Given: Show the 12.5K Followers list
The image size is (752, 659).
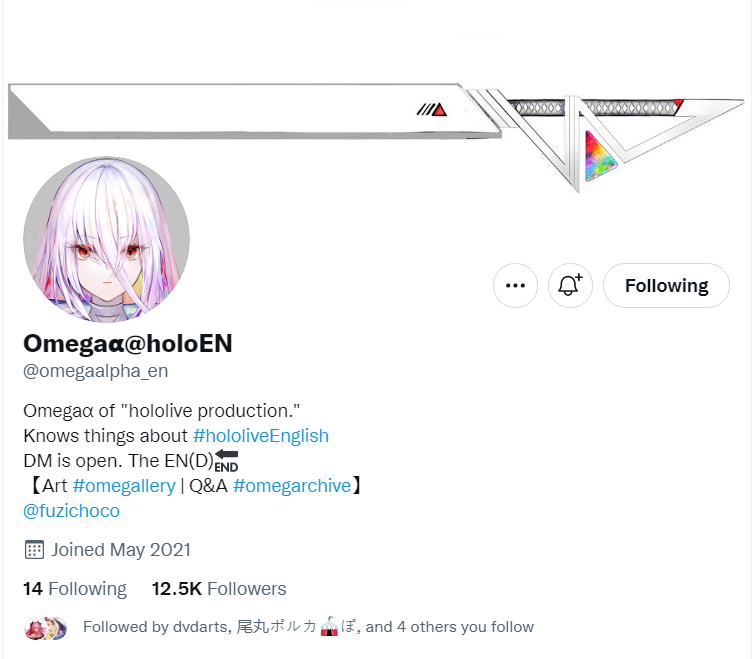Looking at the screenshot, I should tap(219, 588).
